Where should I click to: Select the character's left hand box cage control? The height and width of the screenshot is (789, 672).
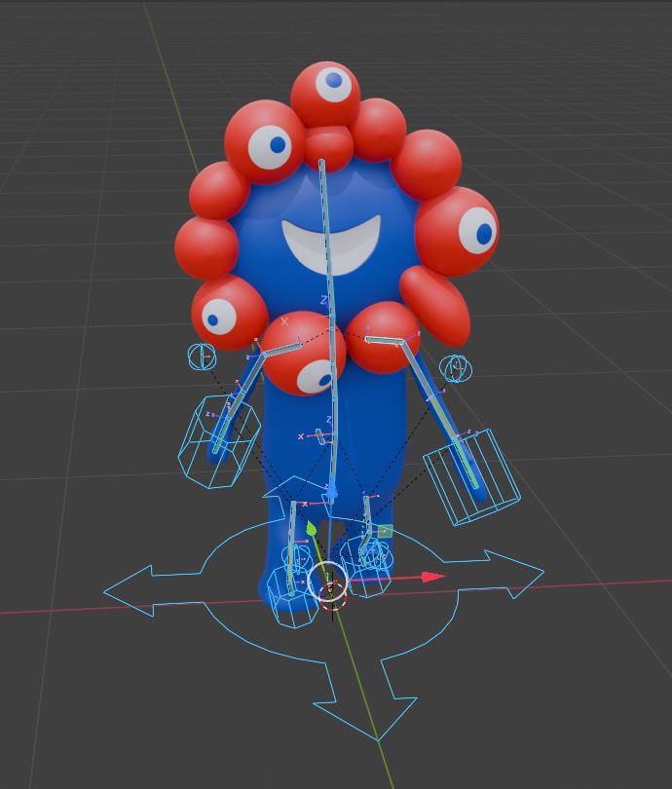pos(471,477)
